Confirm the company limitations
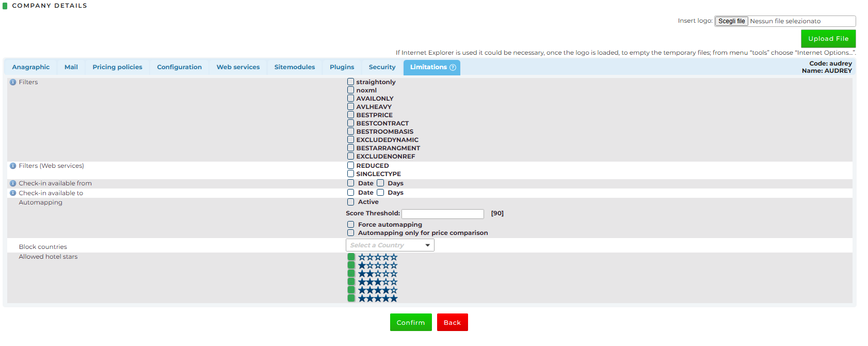 click(x=411, y=322)
